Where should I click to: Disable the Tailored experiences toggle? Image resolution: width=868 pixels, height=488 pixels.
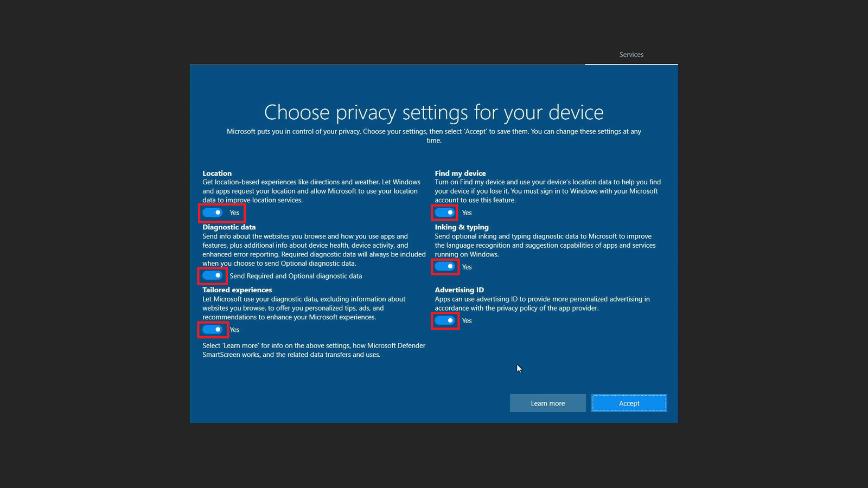[x=213, y=329]
